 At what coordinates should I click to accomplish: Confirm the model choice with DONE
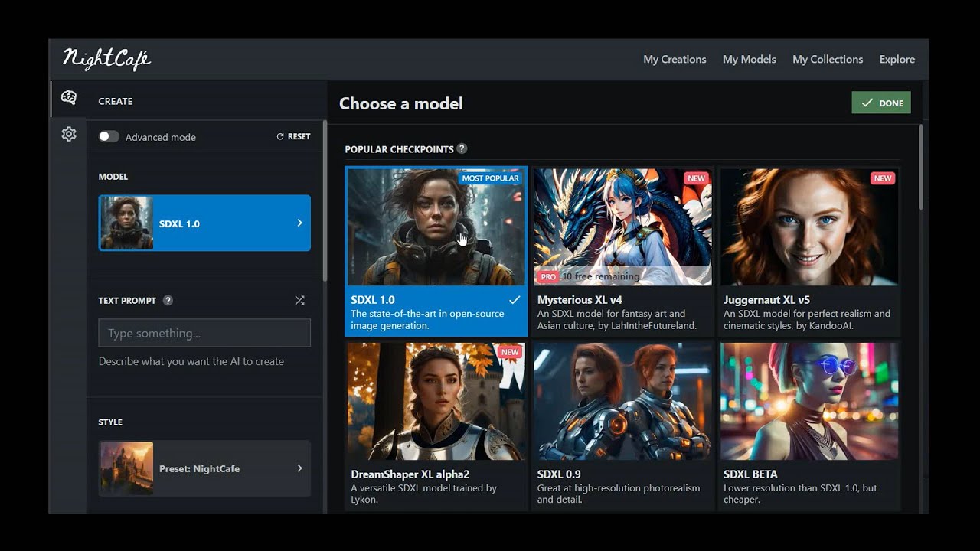[881, 103]
